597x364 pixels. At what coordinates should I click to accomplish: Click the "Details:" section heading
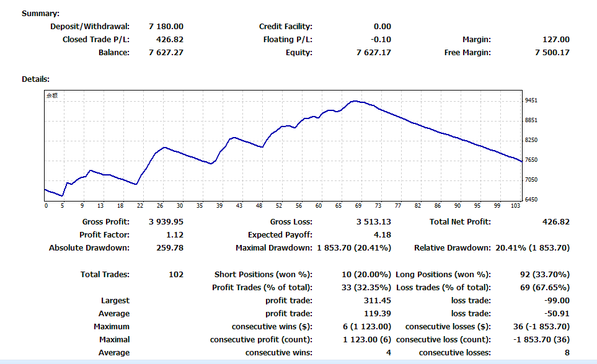36,79
